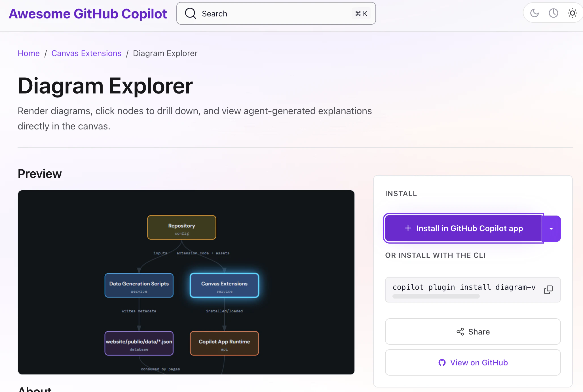The image size is (583, 392).
Task: Select the Repository config node
Action: (182, 227)
